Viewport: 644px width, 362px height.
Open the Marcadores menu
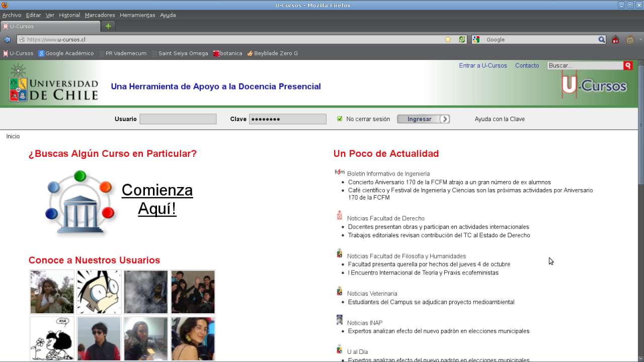coord(100,15)
